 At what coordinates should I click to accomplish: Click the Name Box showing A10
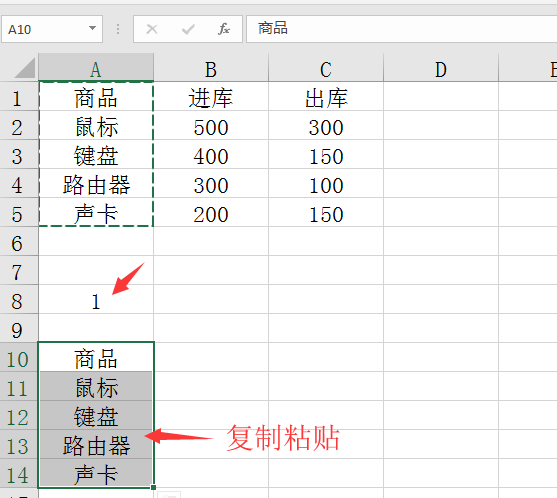coord(52,29)
